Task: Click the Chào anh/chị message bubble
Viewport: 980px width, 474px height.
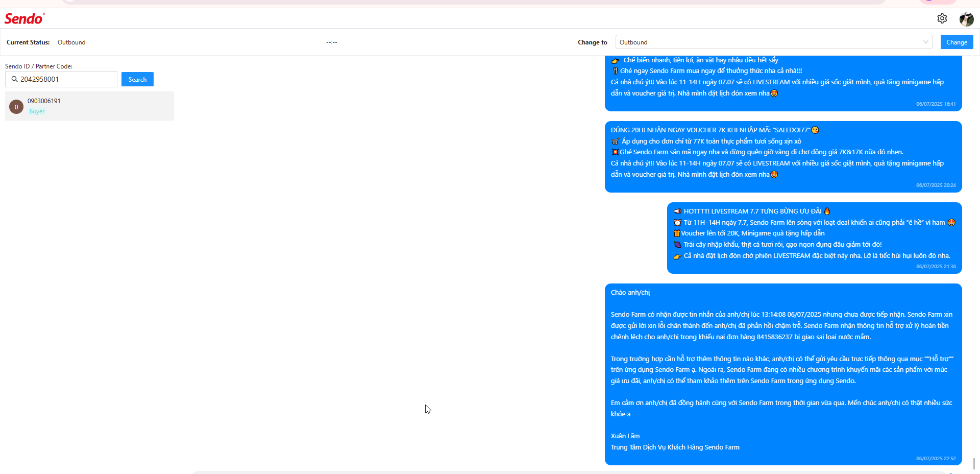Action: point(783,374)
